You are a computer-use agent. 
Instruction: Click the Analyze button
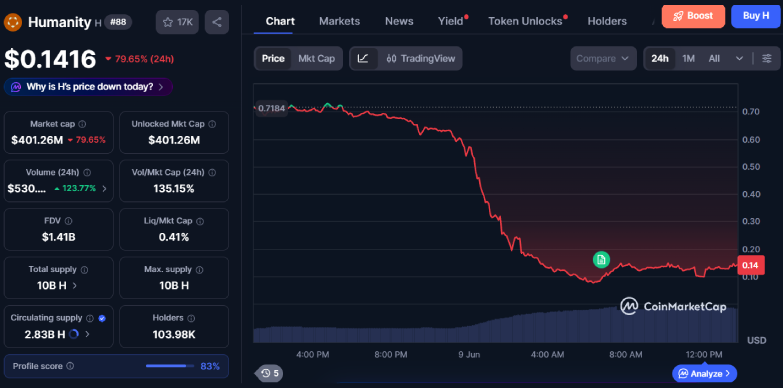point(704,373)
